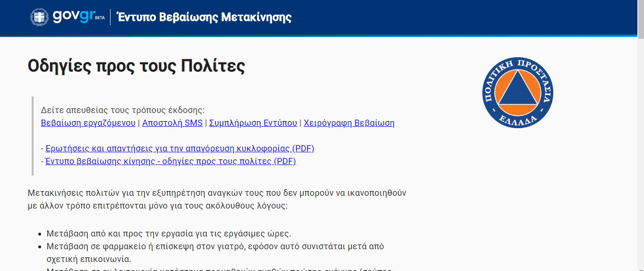Screen dimensions: 644x271
Task: Open the Αποστολή SMS link
Action: (x=172, y=123)
